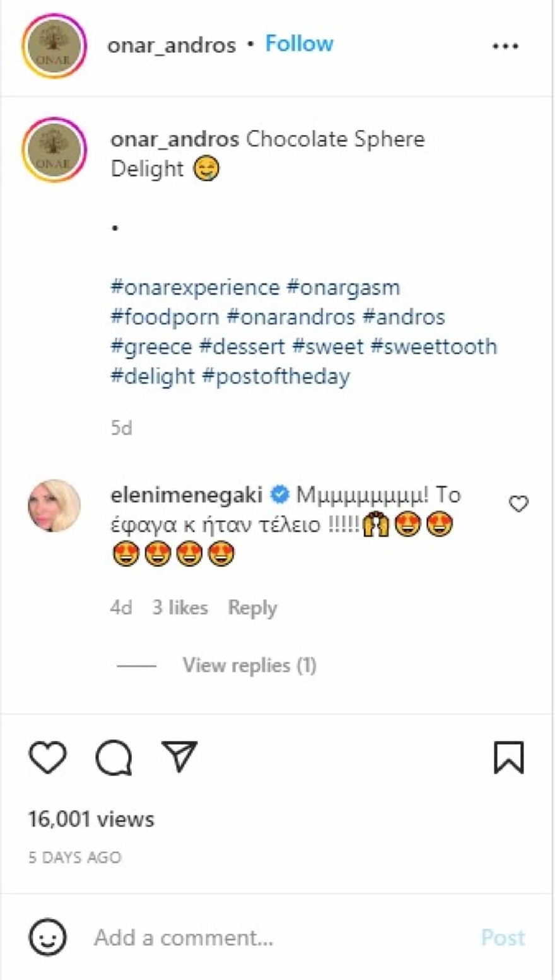The image size is (555, 980).
Task: Open the emoji picker smiley icon
Action: tap(47, 937)
